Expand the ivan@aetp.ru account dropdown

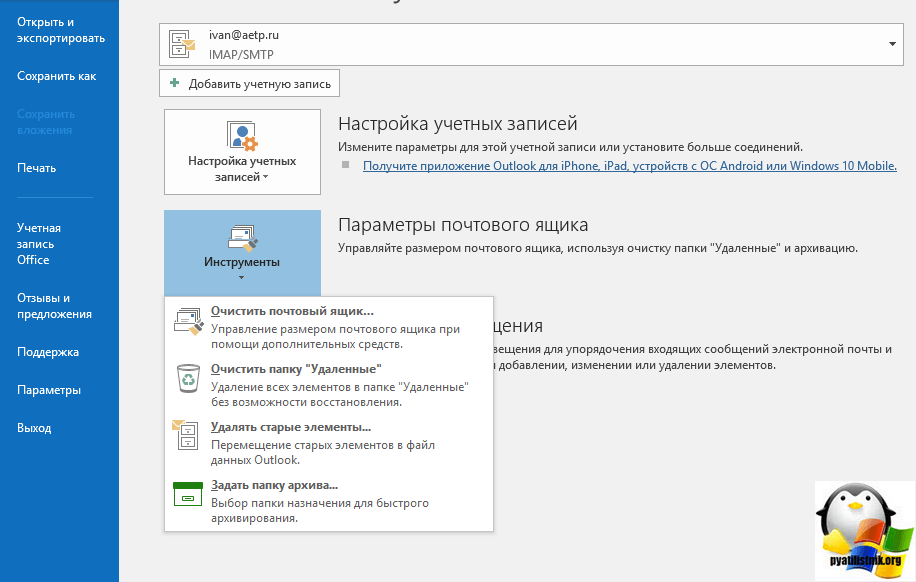pos(890,44)
